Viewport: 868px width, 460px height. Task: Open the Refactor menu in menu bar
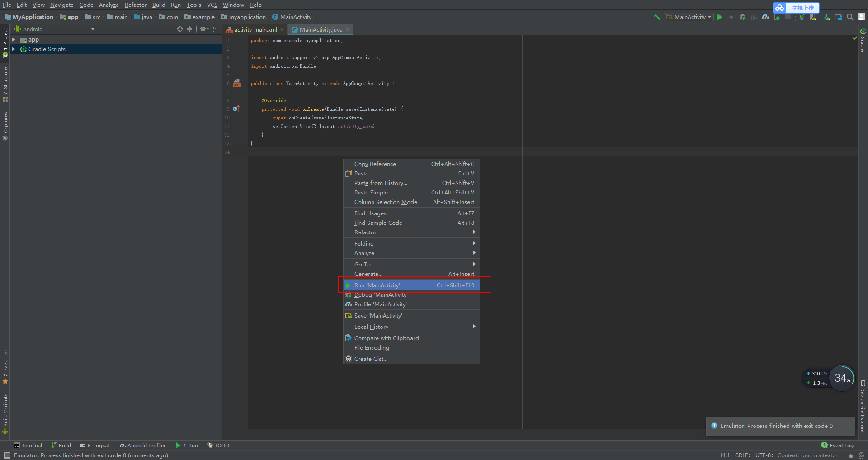136,5
